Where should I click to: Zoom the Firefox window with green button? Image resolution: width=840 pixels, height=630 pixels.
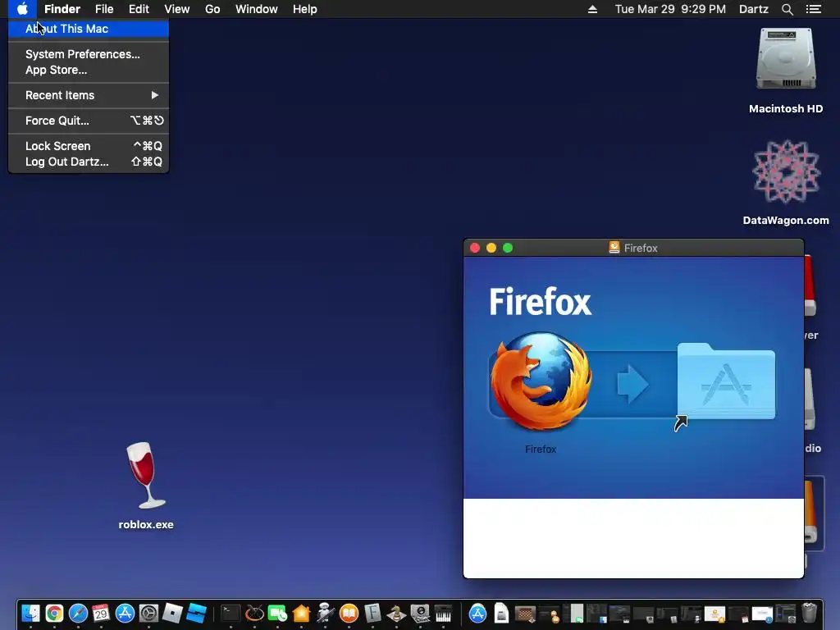coord(508,248)
